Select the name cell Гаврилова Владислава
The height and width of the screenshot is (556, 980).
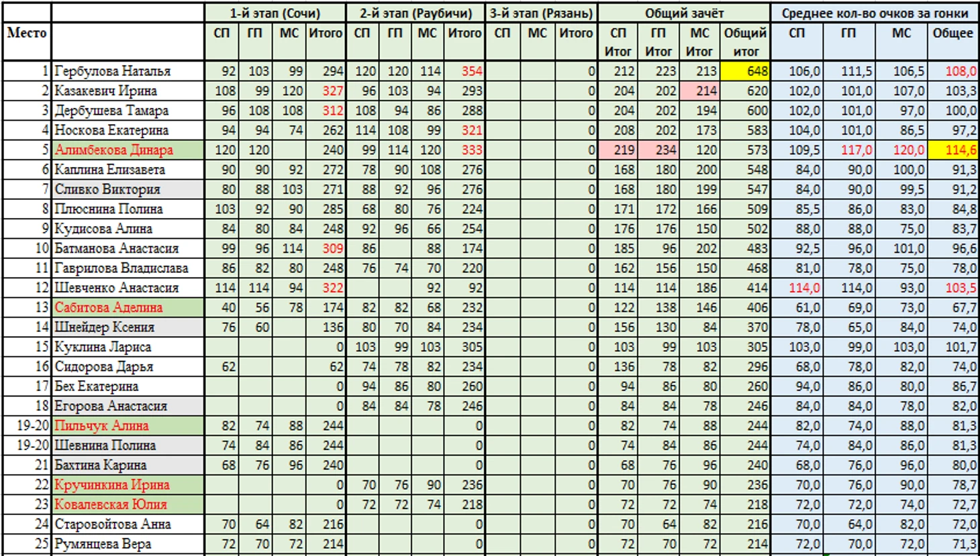point(128,268)
